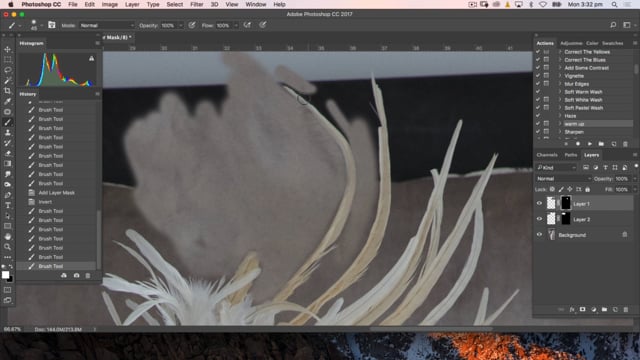Open layer blend mode Normal dropdown
Image resolution: width=640 pixels, height=360 pixels.
coord(563,179)
